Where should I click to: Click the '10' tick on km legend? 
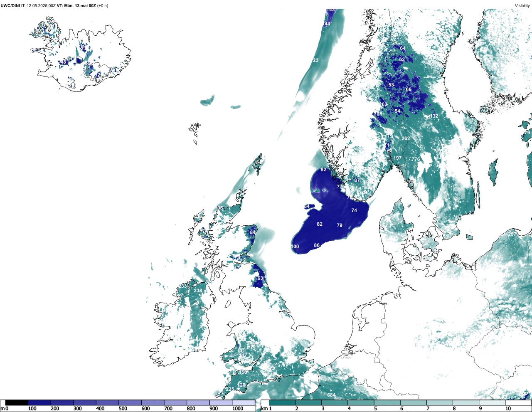click(x=508, y=409)
